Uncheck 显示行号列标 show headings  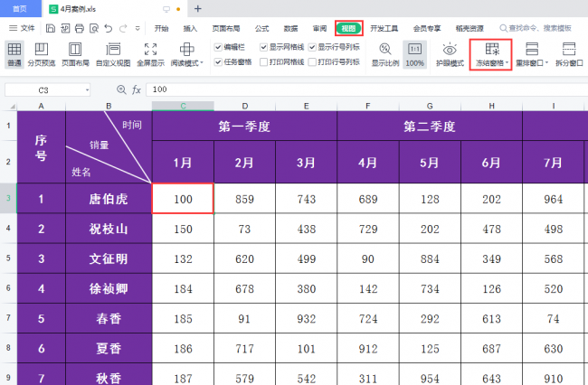click(312, 47)
